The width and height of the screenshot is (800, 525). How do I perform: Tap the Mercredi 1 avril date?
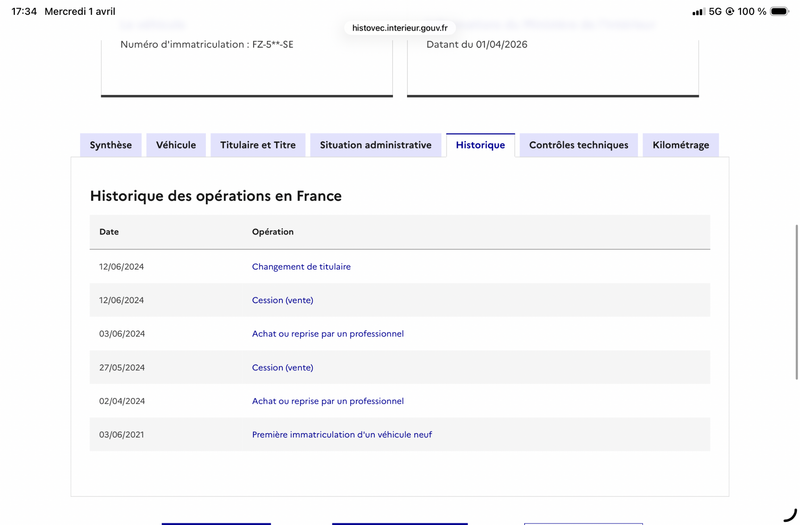tap(80, 11)
